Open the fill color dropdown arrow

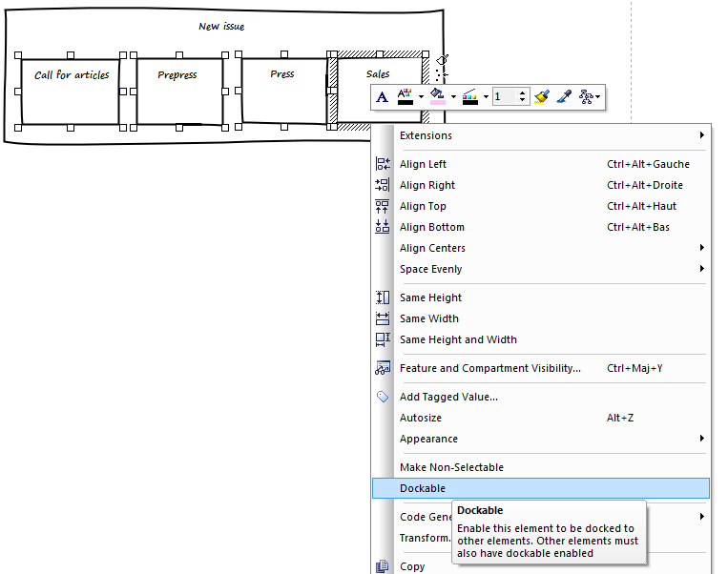pos(453,97)
